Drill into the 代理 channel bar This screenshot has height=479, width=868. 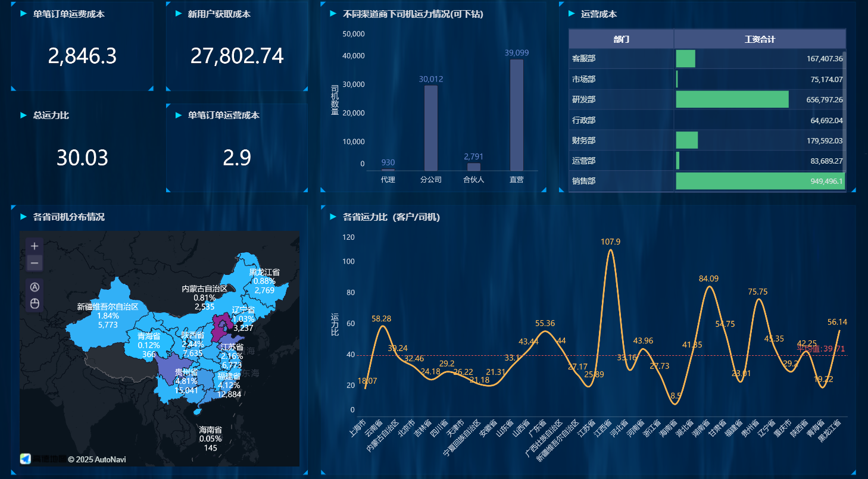coord(388,170)
